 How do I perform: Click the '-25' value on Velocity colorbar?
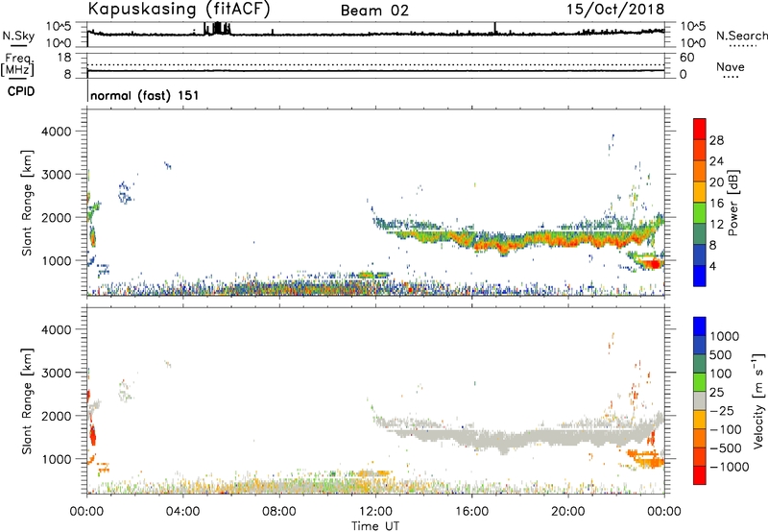coord(723,410)
